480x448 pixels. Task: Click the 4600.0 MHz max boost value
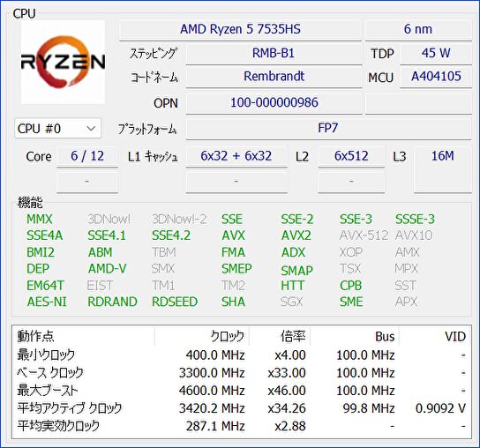point(212,391)
